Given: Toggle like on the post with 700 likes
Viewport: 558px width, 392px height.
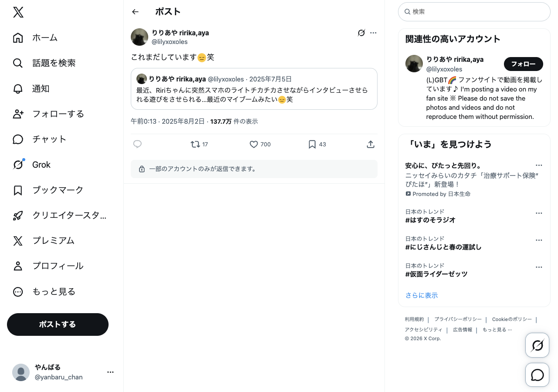Looking at the screenshot, I should click(254, 144).
